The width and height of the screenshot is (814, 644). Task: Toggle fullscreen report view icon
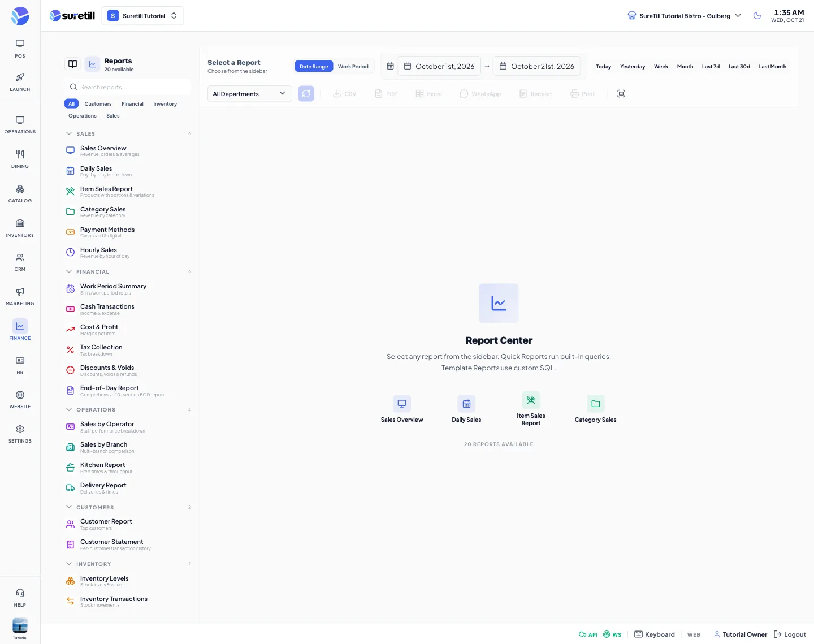[621, 94]
